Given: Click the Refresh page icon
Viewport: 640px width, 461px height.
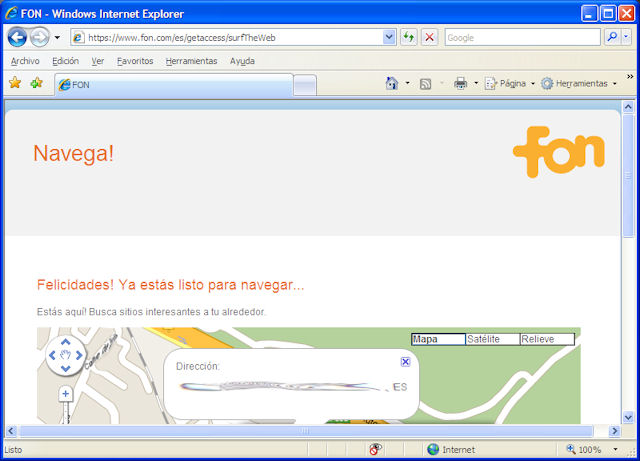Looking at the screenshot, I should click(409, 38).
